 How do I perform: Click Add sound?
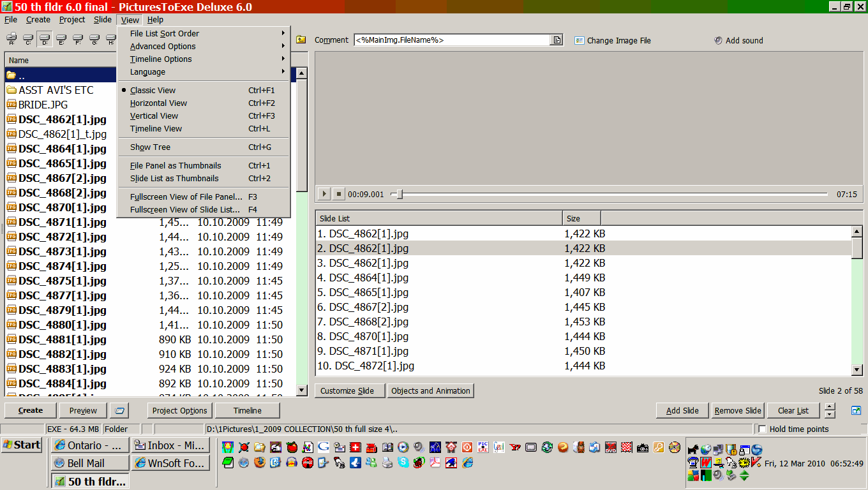pyautogui.click(x=738, y=40)
